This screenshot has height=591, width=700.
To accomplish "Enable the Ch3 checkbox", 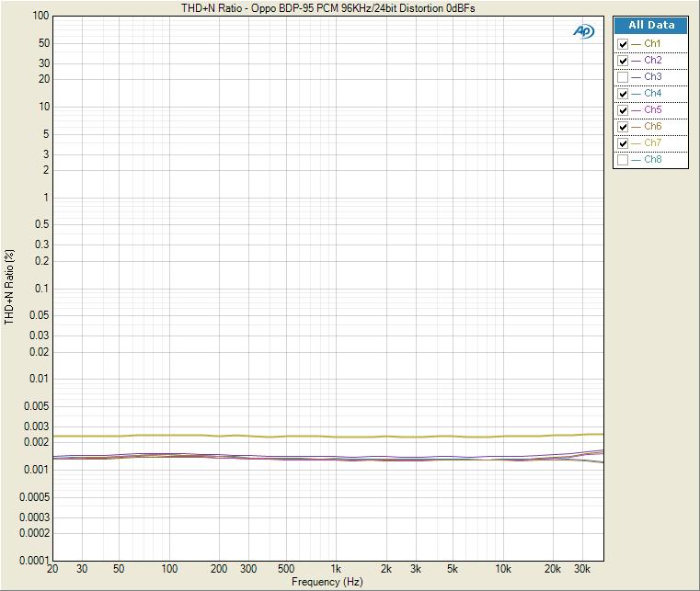I will (624, 77).
